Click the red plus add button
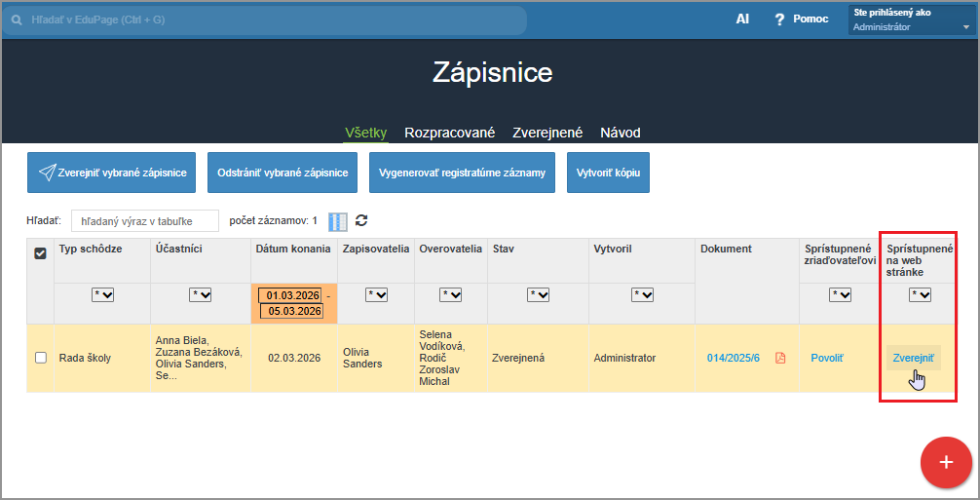 click(x=945, y=462)
